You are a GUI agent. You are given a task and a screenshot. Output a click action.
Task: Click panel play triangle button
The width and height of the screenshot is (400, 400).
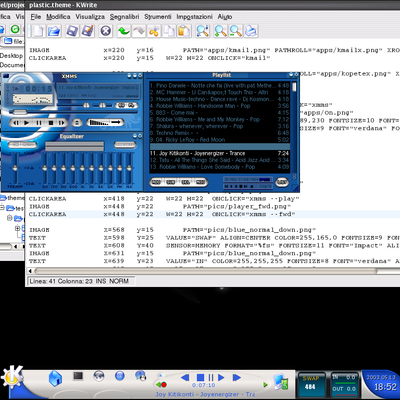(x=221, y=377)
